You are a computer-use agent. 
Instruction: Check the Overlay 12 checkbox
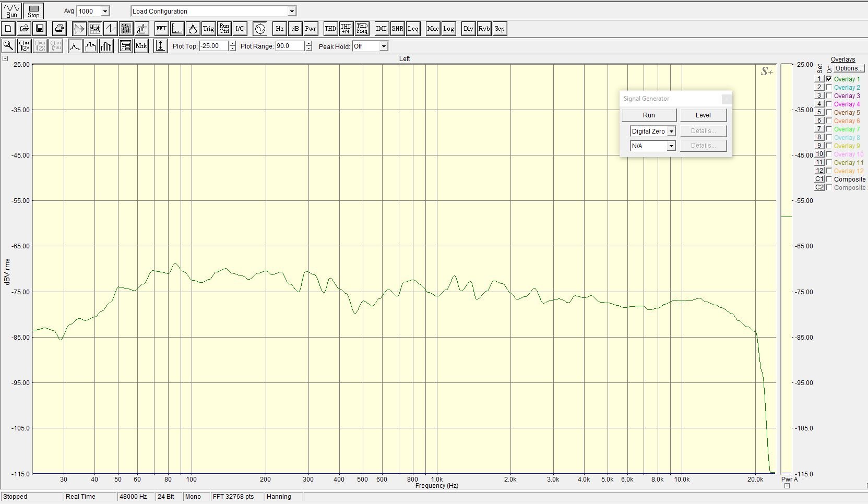(829, 171)
